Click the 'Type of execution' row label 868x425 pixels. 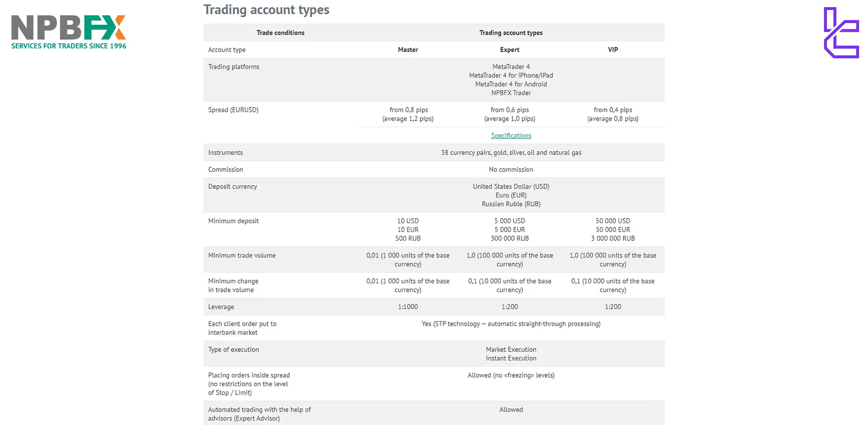pyautogui.click(x=233, y=350)
